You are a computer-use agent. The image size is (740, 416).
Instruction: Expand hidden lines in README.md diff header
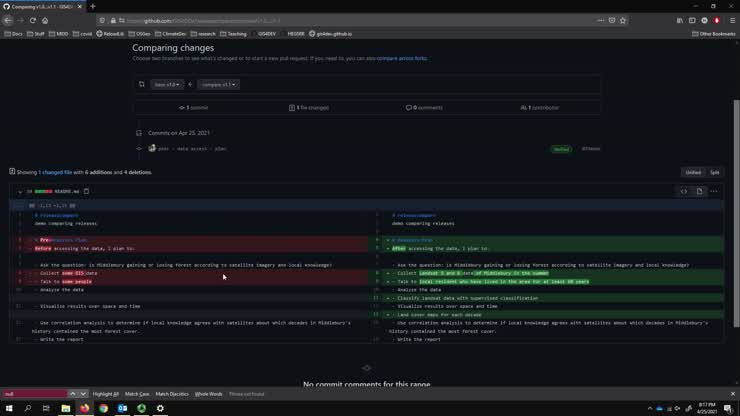tap(18, 205)
